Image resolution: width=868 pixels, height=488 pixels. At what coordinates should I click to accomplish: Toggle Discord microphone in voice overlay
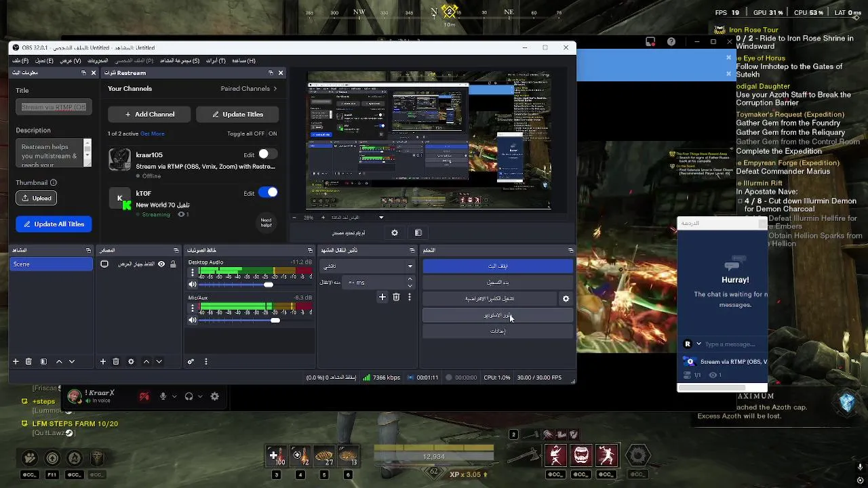tap(163, 396)
